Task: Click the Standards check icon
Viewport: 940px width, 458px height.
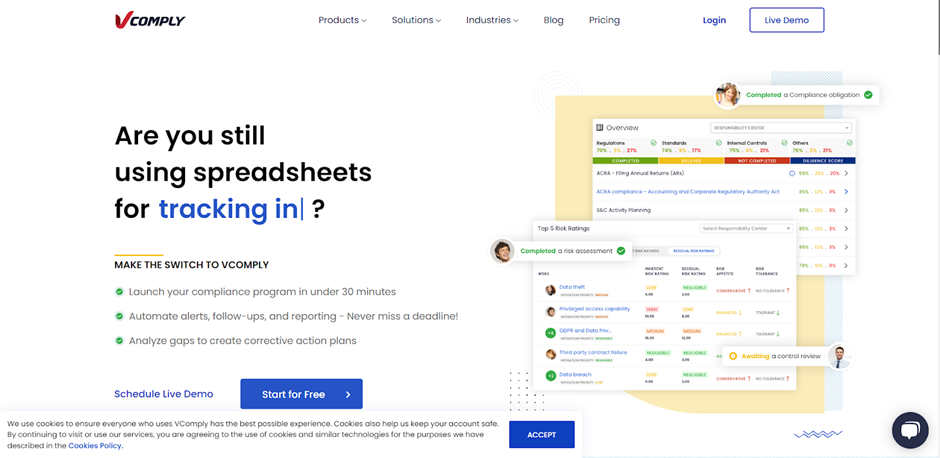Action: pos(719,143)
